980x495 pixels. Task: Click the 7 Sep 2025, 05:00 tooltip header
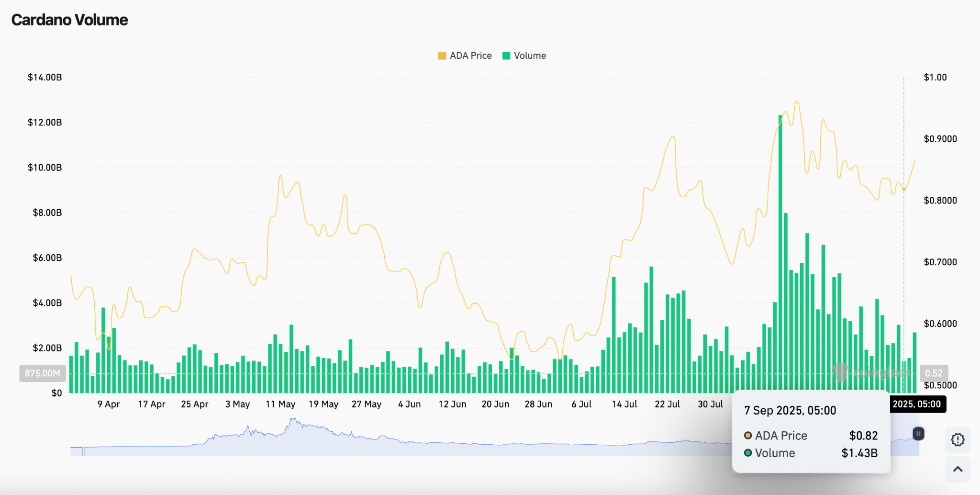pos(790,411)
